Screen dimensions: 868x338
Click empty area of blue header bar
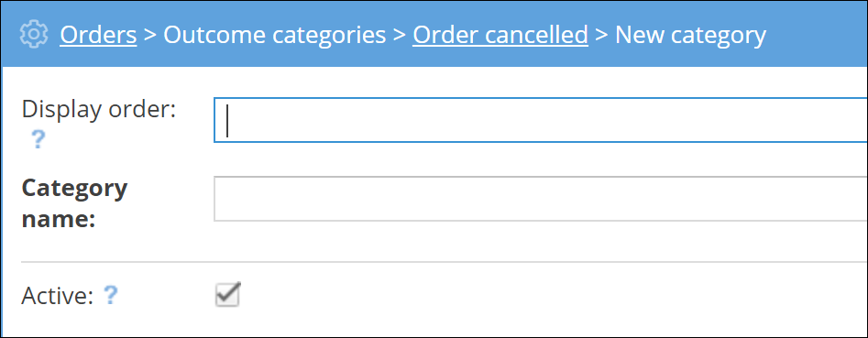pyautogui.click(x=817, y=34)
